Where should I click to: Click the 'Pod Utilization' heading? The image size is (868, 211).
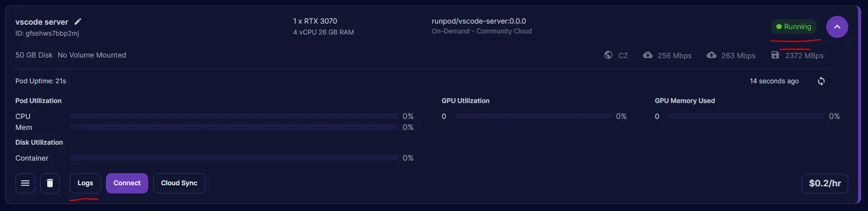(x=38, y=101)
